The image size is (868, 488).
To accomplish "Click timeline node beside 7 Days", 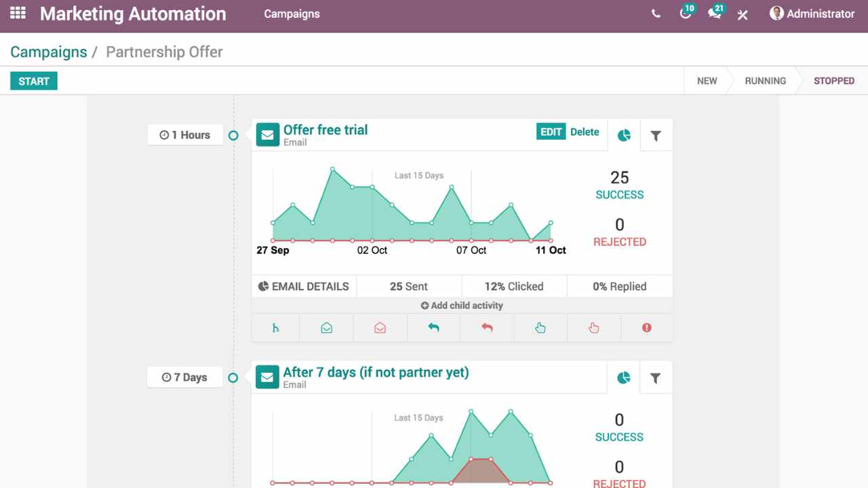I will coord(233,378).
